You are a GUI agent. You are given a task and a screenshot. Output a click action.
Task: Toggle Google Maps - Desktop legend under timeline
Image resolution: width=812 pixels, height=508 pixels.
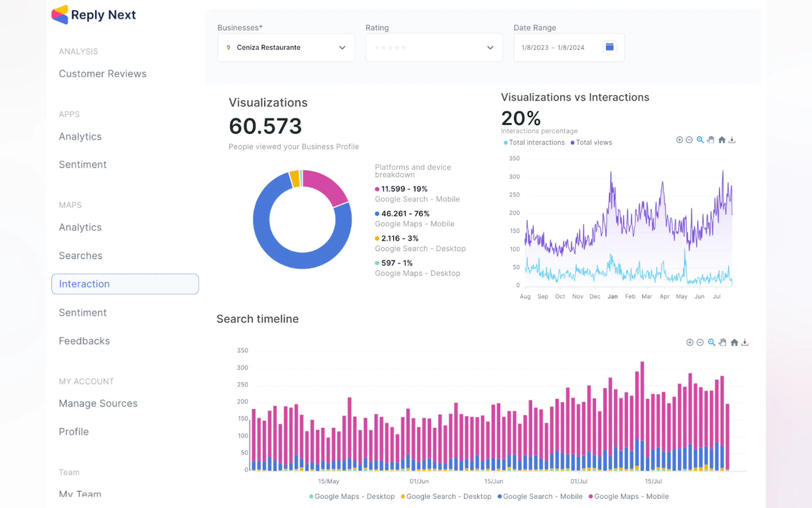point(354,496)
